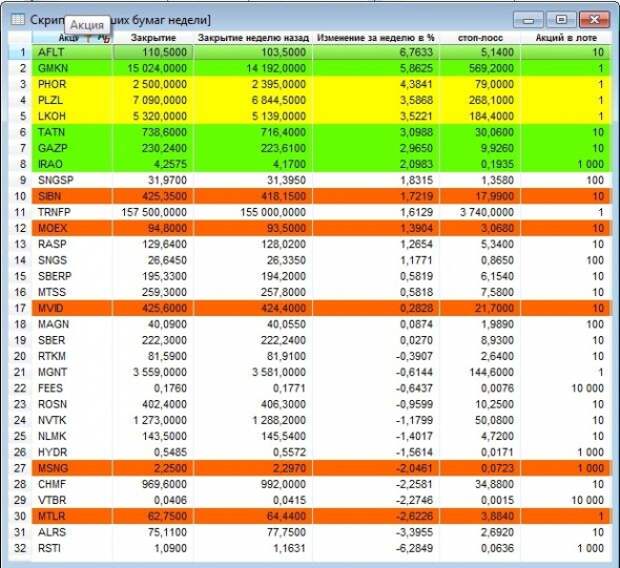Select the SNGSP ticker cell
The height and width of the screenshot is (568, 620).
(72, 180)
